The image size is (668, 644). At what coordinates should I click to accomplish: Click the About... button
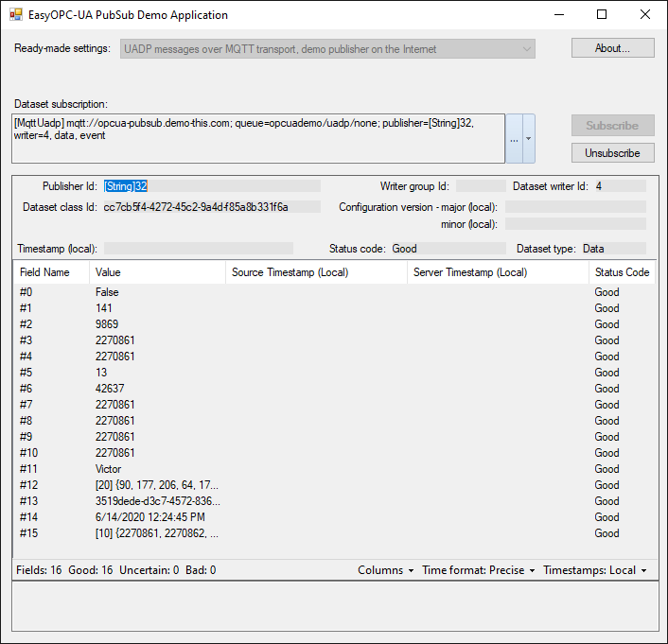[x=612, y=48]
